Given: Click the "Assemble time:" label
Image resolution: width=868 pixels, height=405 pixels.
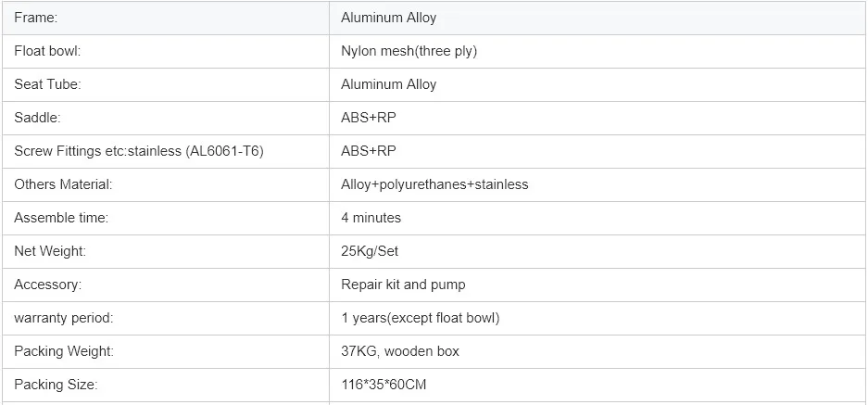Looking at the screenshot, I should tap(61, 218).
